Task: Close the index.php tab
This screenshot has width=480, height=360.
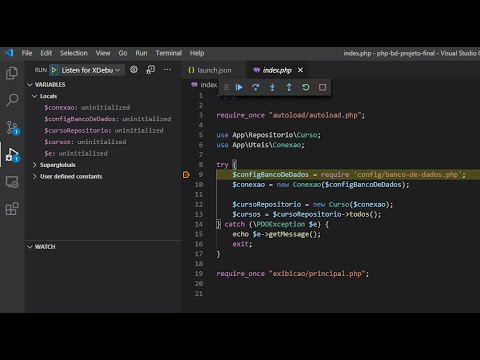Action: [x=300, y=70]
